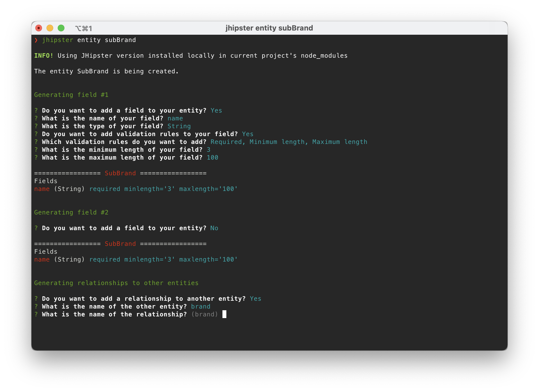
Task: Click the second red 'SubBrand' summary header
Action: click(120, 244)
